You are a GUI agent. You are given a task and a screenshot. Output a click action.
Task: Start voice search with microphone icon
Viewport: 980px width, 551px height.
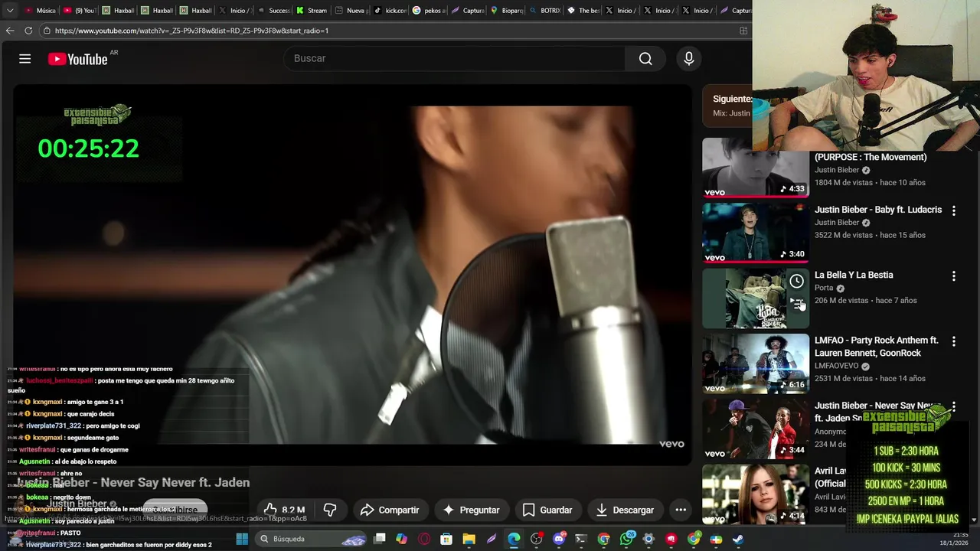pyautogui.click(x=688, y=59)
